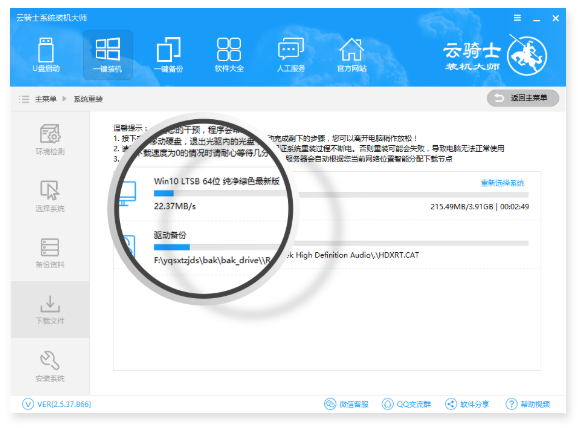
Task: Click the share icon in the footer
Action: 451,404
